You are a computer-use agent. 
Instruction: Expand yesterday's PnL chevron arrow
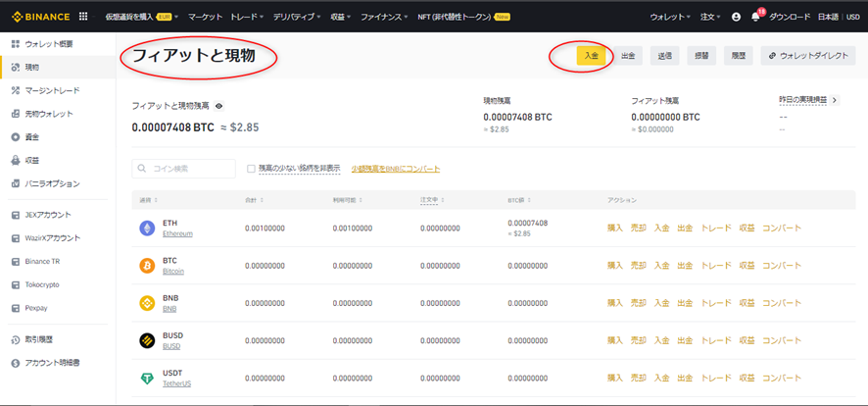tap(835, 100)
